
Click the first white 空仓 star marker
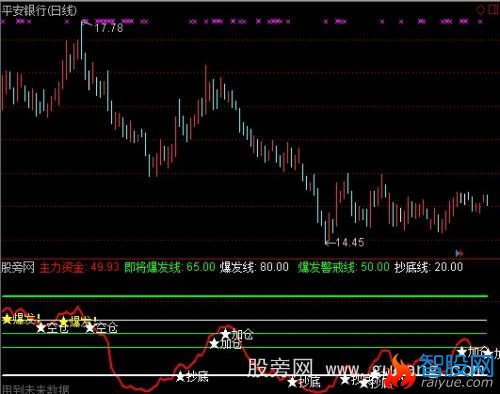[41, 328]
